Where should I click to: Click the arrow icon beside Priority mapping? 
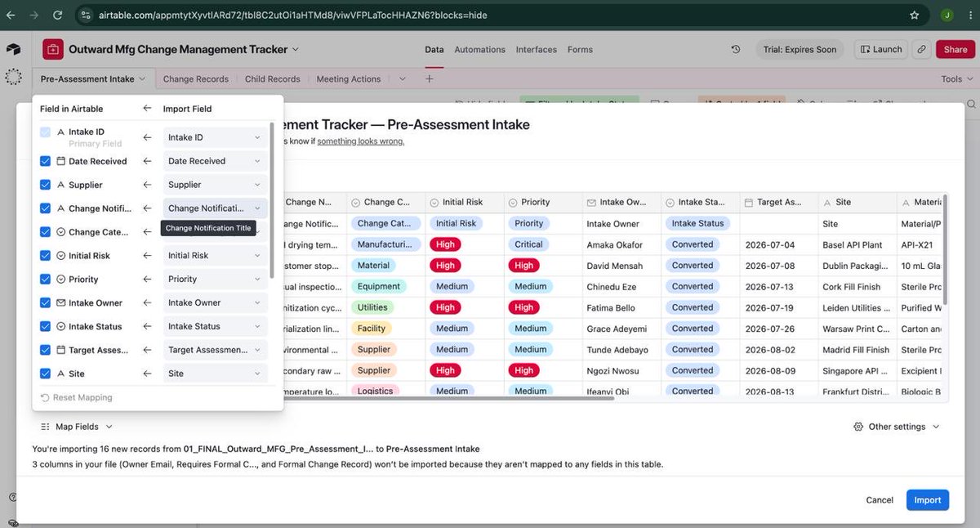147,279
